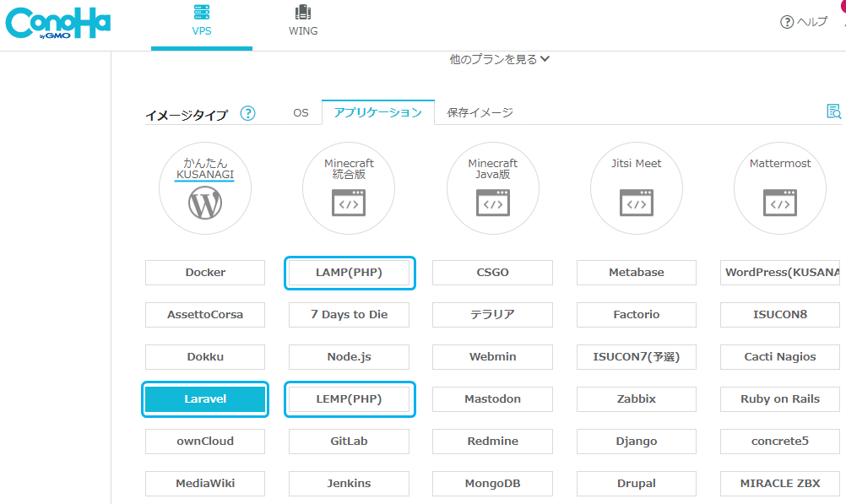Pick the GitLab application button
This screenshot has width=846, height=504.
point(349,442)
